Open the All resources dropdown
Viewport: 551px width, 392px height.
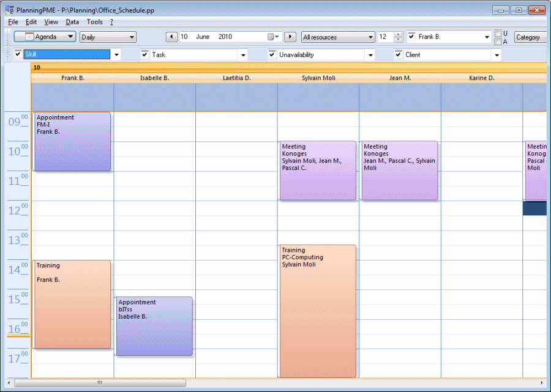(x=338, y=37)
